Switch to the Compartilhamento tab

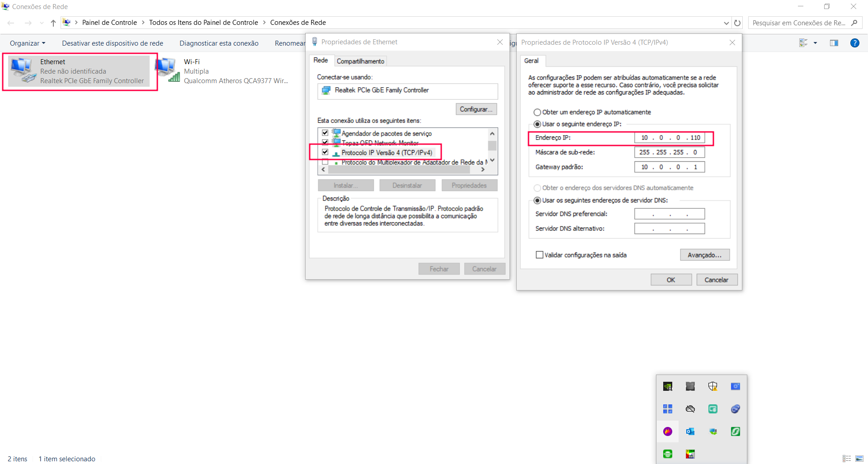(x=360, y=61)
